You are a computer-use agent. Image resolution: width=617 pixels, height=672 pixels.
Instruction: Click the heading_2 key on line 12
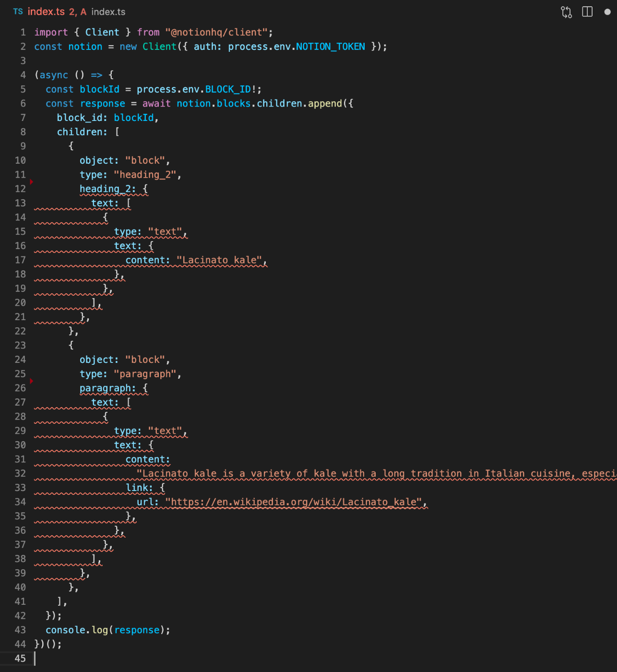point(105,189)
